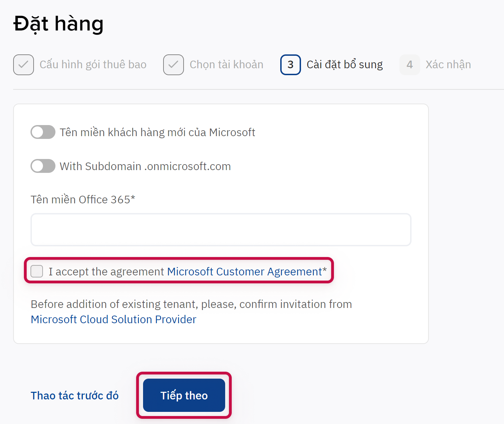Tick the I accept the agreement checkbox
The width and height of the screenshot is (504, 424).
(x=37, y=271)
